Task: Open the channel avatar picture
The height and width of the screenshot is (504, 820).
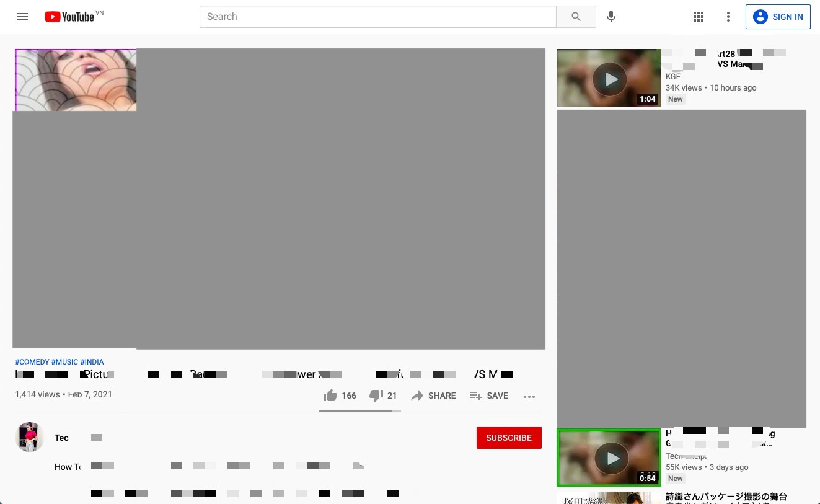Action: pyautogui.click(x=29, y=437)
